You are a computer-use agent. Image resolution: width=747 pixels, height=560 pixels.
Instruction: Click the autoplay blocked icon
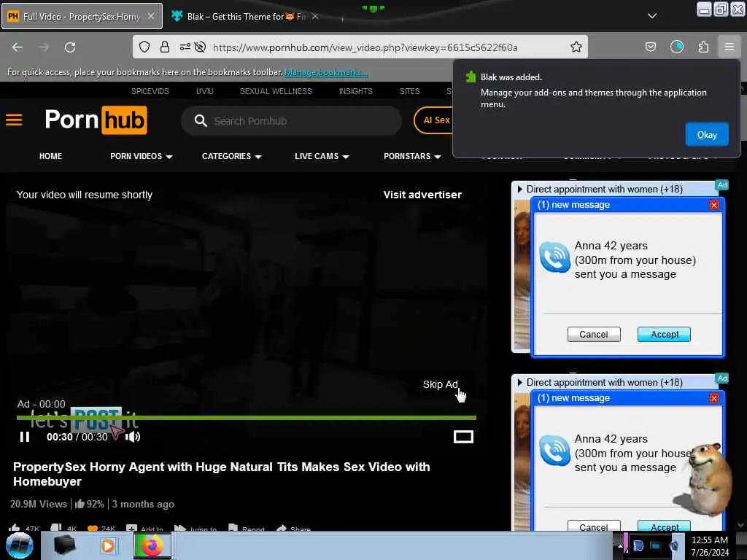pyautogui.click(x=200, y=47)
